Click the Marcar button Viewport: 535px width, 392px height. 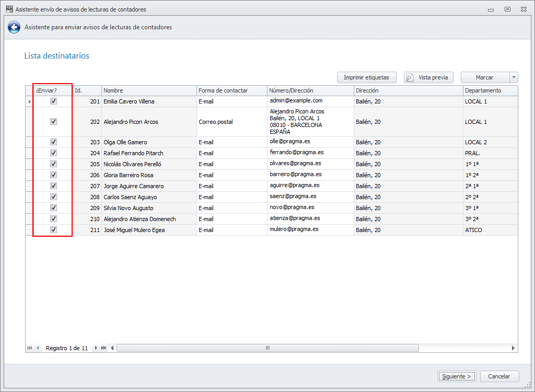pyautogui.click(x=485, y=77)
